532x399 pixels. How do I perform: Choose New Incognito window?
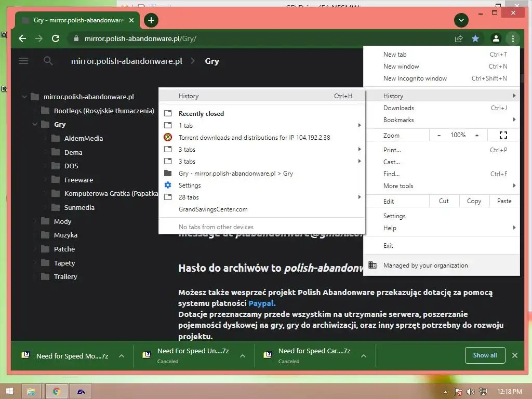[442, 78]
